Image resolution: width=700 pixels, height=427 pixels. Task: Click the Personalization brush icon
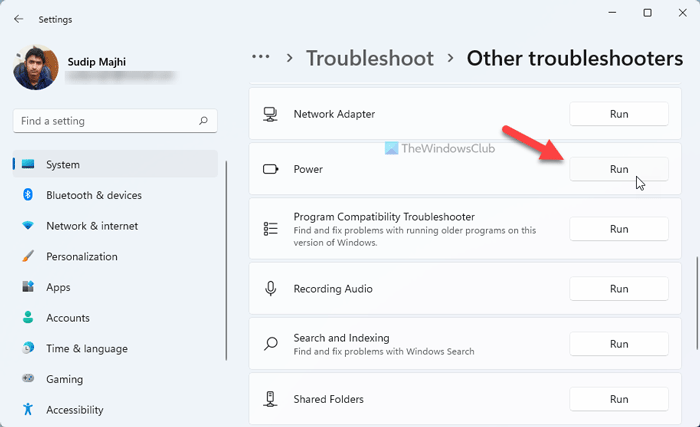pyautogui.click(x=27, y=257)
